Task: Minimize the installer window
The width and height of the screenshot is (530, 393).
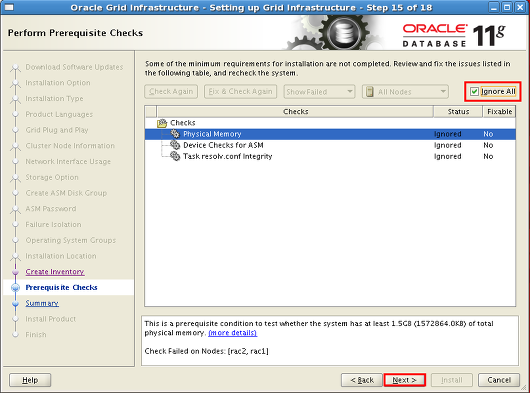Action: click(495, 7)
